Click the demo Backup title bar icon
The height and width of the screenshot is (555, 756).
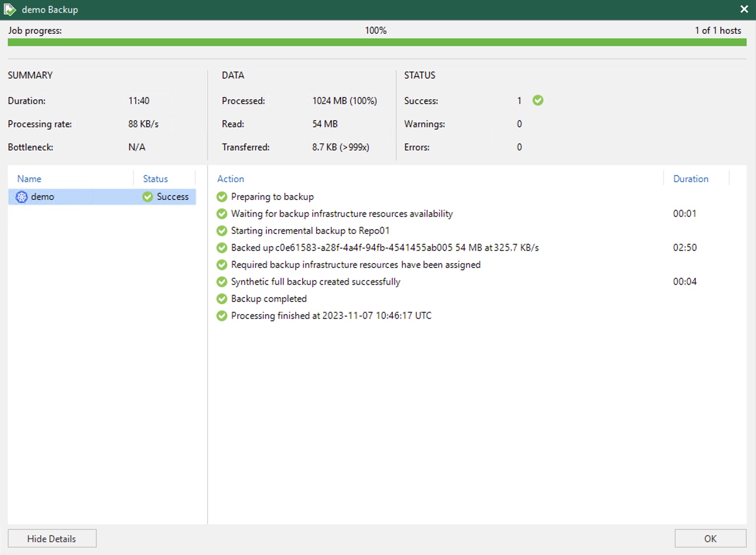click(10, 9)
